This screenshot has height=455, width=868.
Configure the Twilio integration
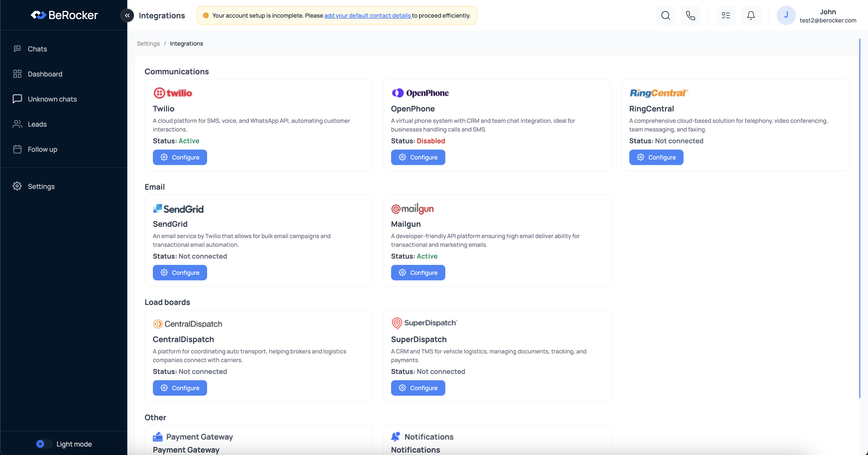click(180, 157)
